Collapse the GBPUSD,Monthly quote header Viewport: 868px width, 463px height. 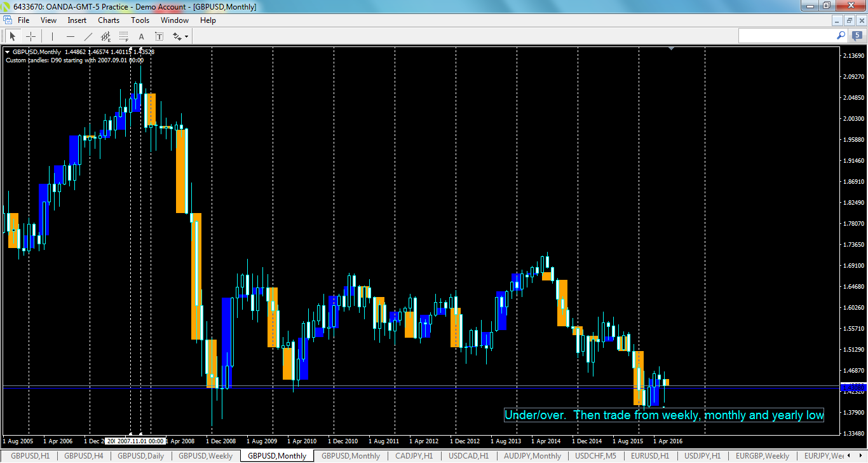click(x=8, y=52)
